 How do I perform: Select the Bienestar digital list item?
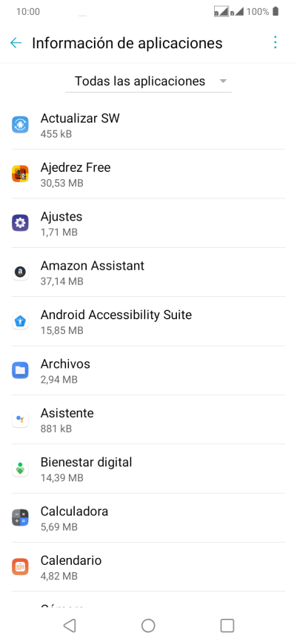tap(148, 469)
